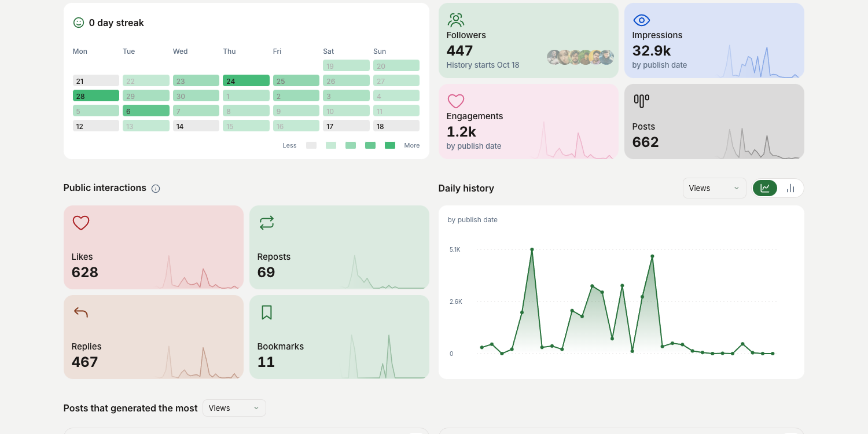868x434 pixels.
Task: Click the 447 Followers count
Action: point(460,50)
